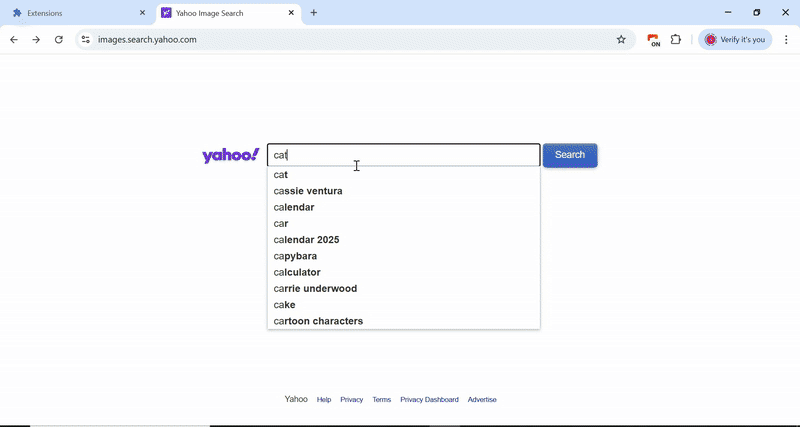View site information icon in address bar
Screen dimensions: 800x427
tap(86, 40)
